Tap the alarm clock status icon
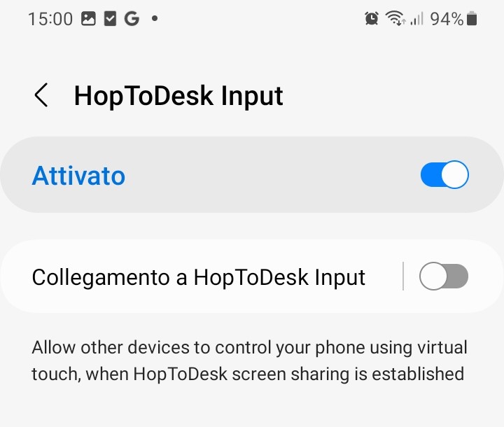This screenshot has height=427, width=504. [x=372, y=18]
